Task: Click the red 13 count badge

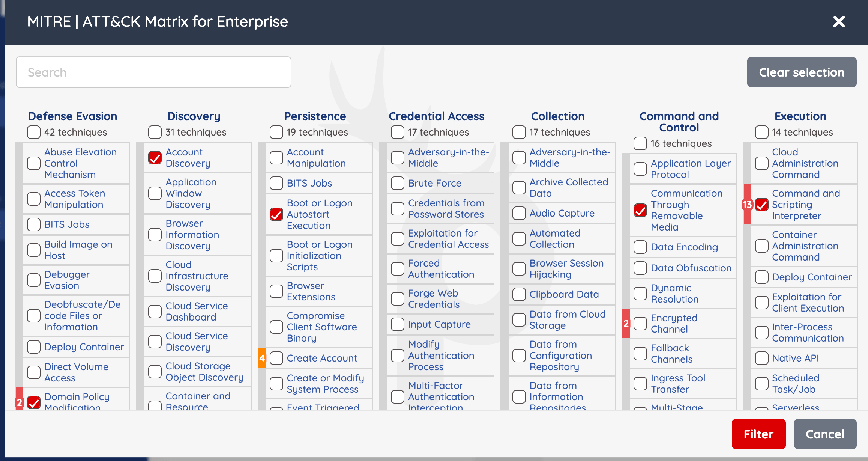Action: [747, 205]
